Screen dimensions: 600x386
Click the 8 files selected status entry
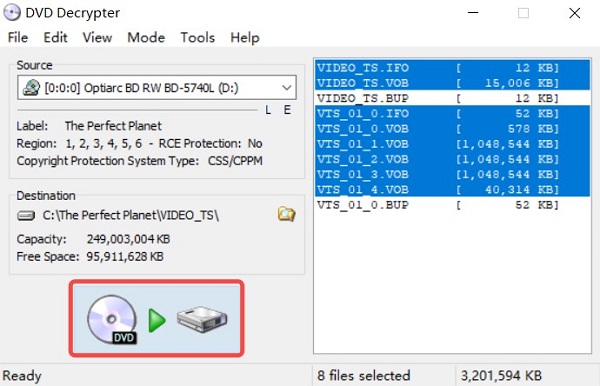point(364,375)
